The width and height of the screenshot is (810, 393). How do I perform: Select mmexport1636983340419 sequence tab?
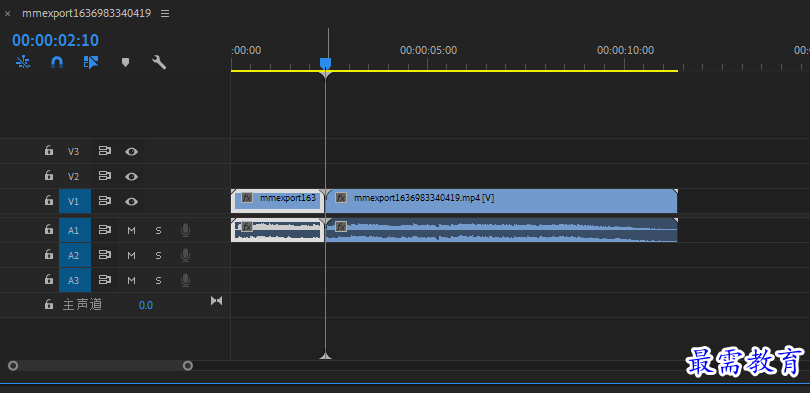pos(87,13)
